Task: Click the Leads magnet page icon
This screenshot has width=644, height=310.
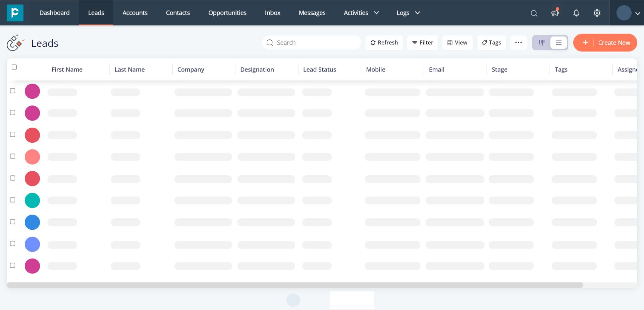Action: pos(15,43)
